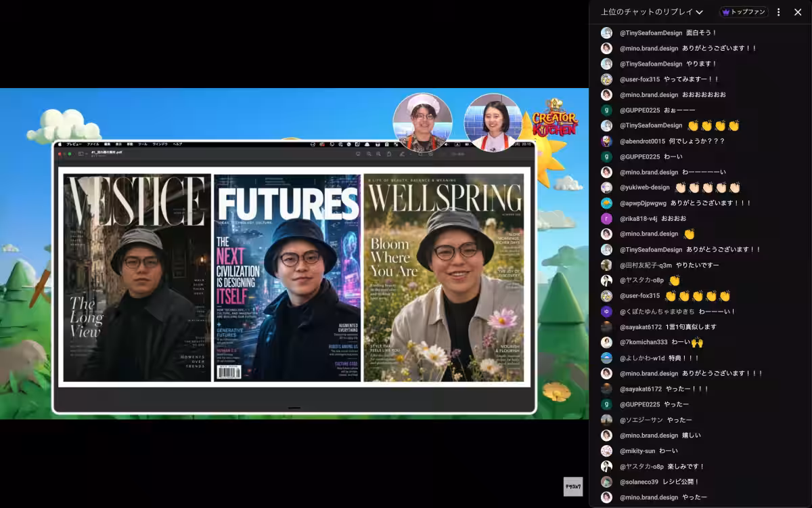Image resolution: width=812 pixels, height=508 pixels.
Task: Select the FUTURES magazine cover
Action: (x=288, y=278)
